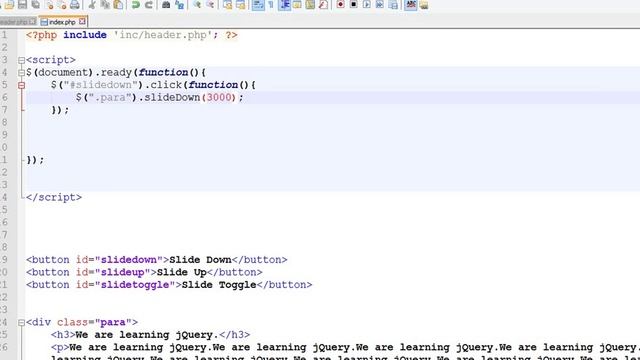Toggle the Indent Guide toolbar icon

pos(284,4)
